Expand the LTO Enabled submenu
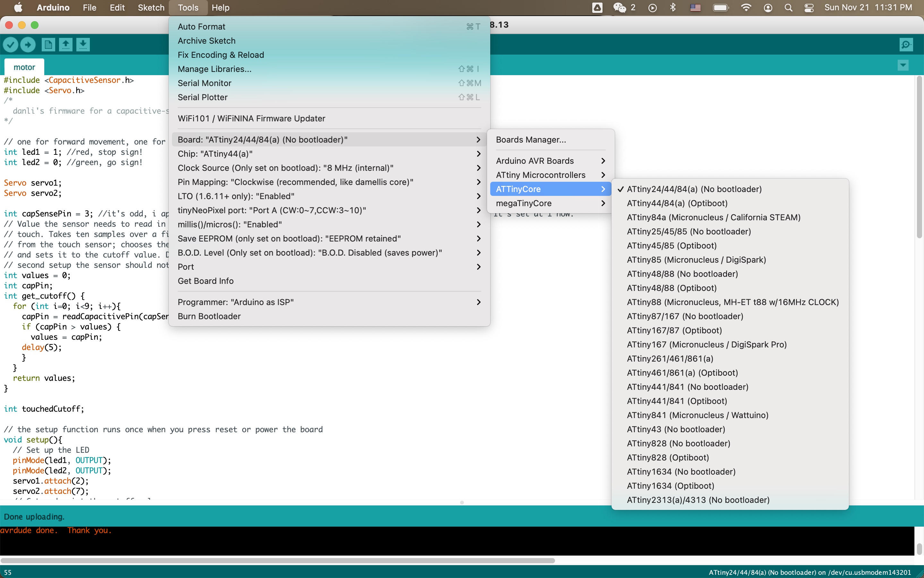Image resolution: width=924 pixels, height=578 pixels. click(x=329, y=196)
